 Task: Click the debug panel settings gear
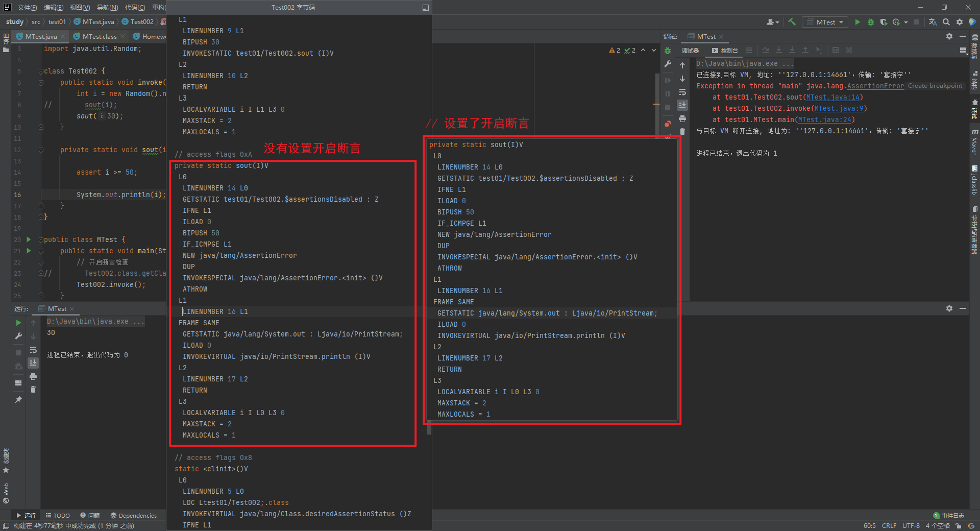tap(949, 36)
